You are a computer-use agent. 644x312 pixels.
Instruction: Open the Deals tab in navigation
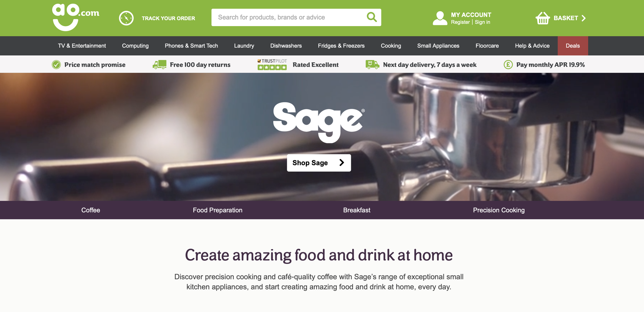point(573,46)
